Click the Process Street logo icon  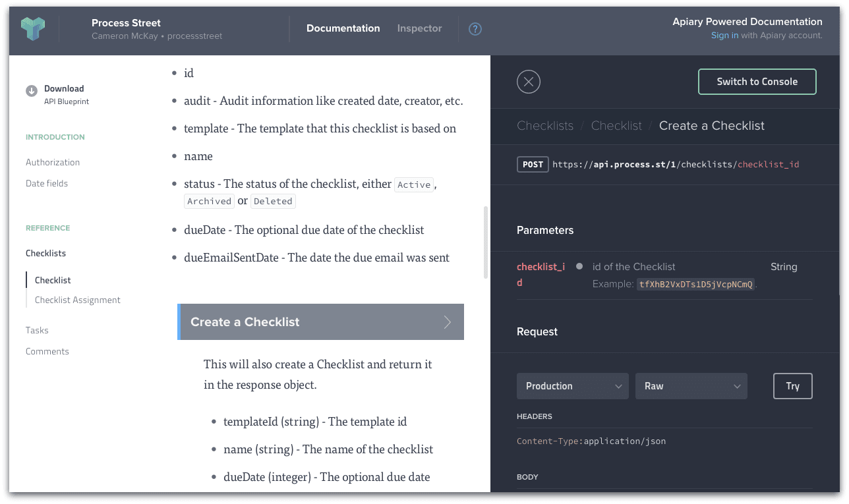32,29
